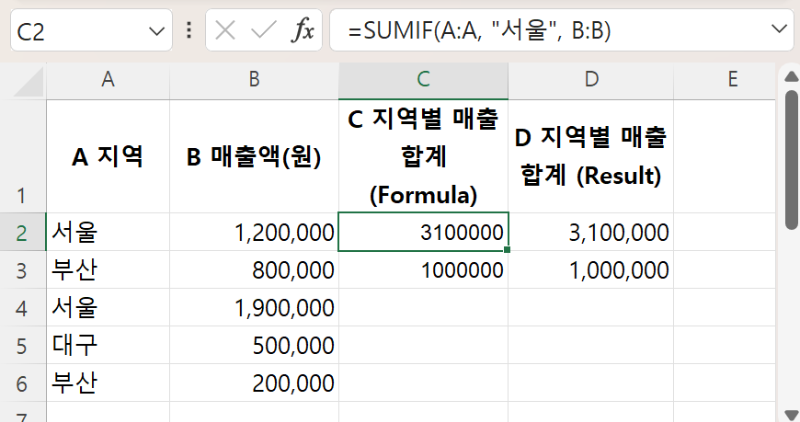Select the cell '부산' in row 6
The height and width of the screenshot is (422, 800).
[108, 383]
